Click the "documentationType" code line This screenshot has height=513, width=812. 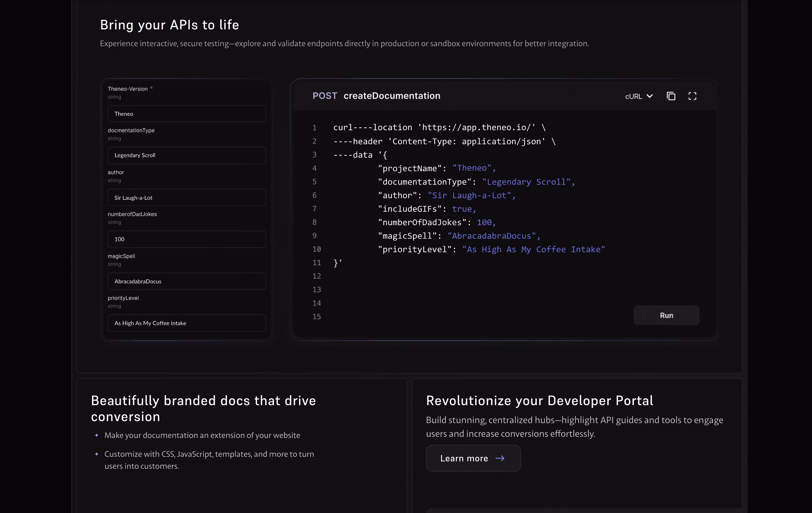476,182
